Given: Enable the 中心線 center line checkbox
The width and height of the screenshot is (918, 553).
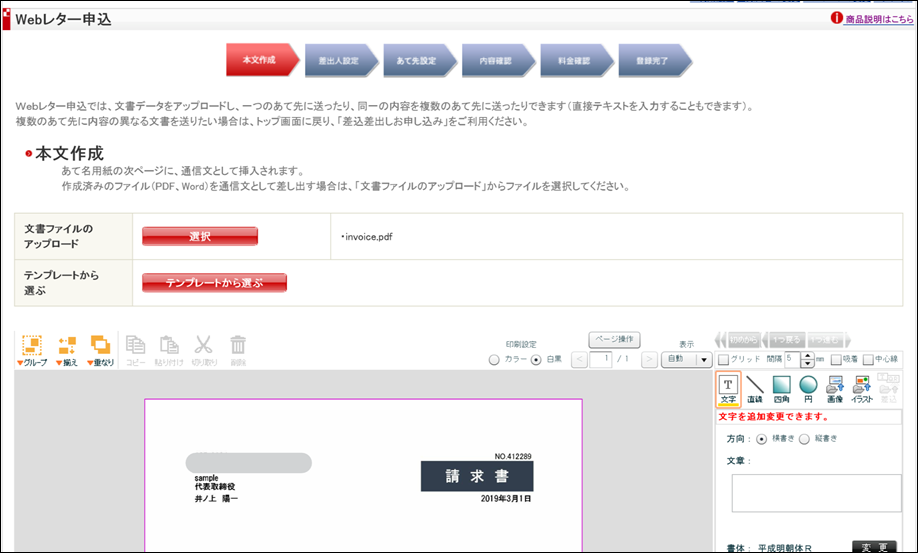Looking at the screenshot, I should click(x=868, y=359).
